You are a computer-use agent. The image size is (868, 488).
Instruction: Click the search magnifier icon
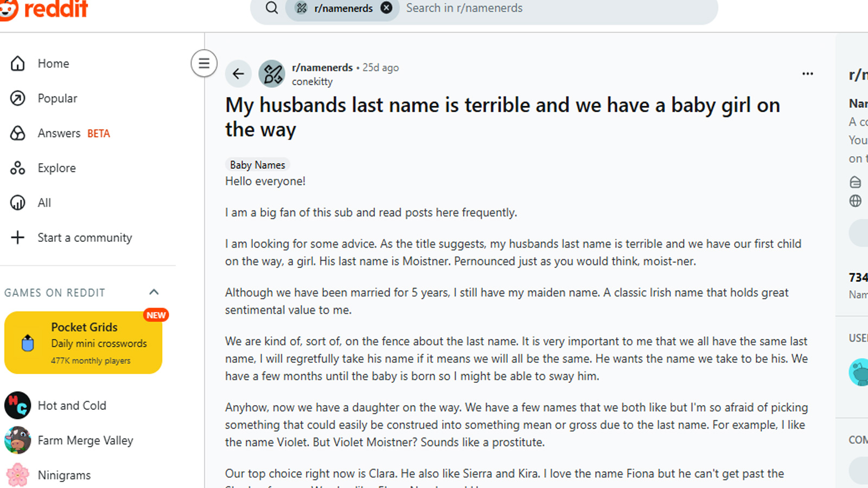(x=272, y=8)
